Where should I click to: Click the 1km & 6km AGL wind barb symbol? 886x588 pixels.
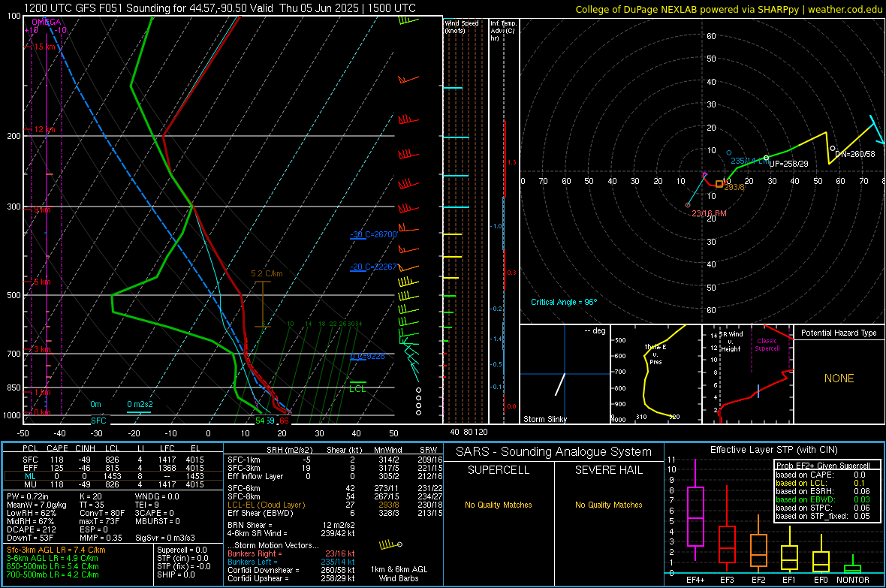tap(390, 544)
